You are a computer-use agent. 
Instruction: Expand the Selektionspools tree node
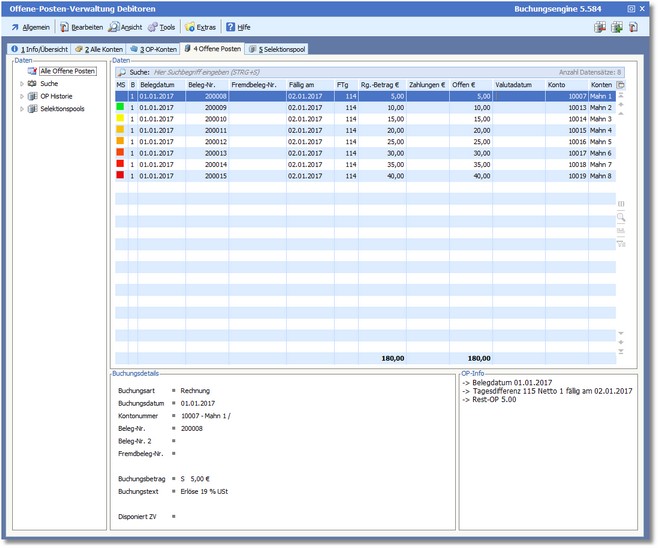pyautogui.click(x=22, y=109)
